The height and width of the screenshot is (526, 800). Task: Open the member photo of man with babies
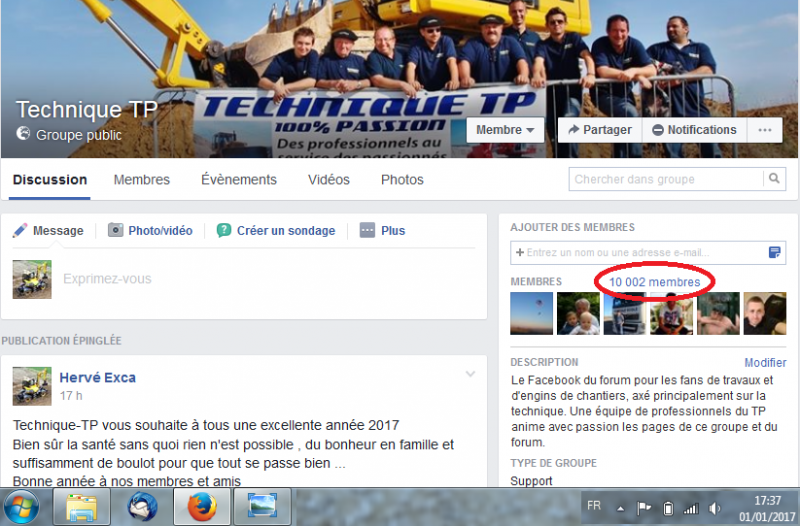(x=578, y=313)
